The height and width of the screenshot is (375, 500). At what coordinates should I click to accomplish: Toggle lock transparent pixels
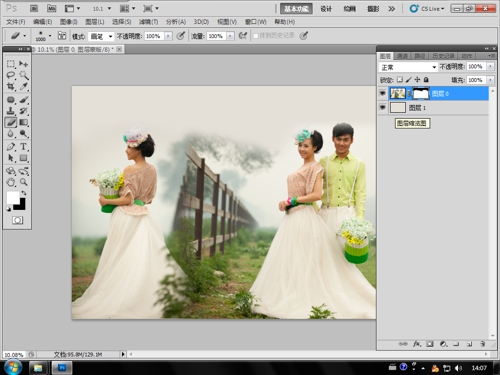pos(400,80)
